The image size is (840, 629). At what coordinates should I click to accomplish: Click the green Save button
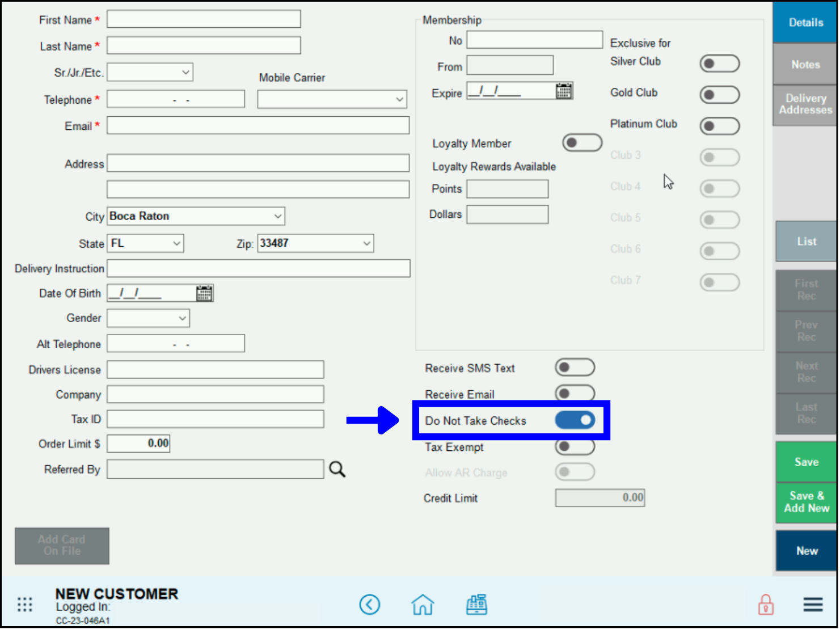click(x=806, y=462)
